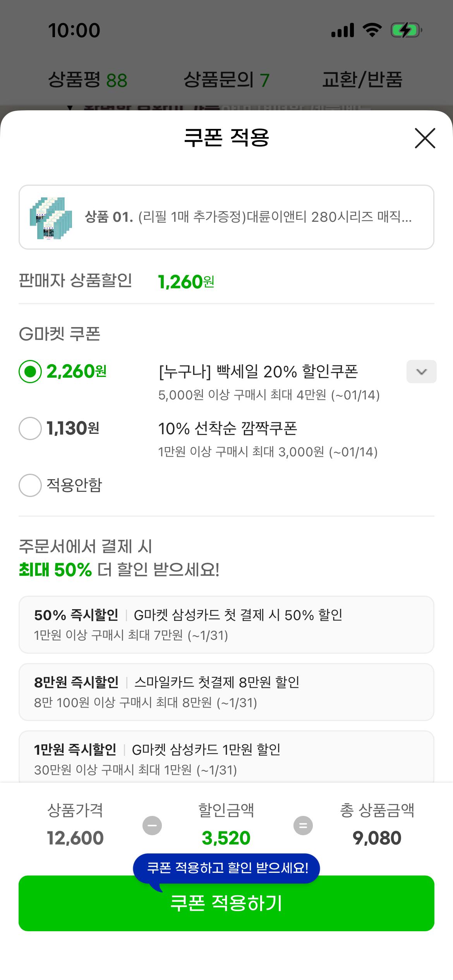Image resolution: width=453 pixels, height=980 pixels.
Task: Tap the charging battery icon
Action: coord(405,30)
